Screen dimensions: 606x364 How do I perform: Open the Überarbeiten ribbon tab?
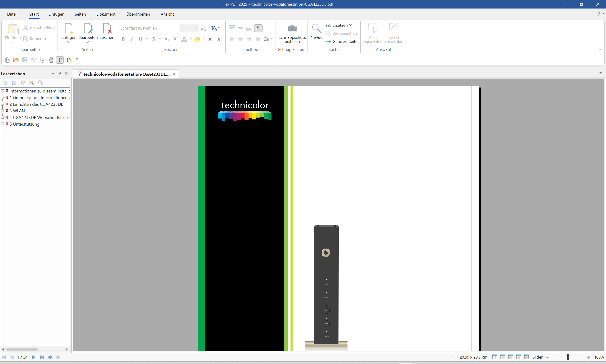[138, 14]
